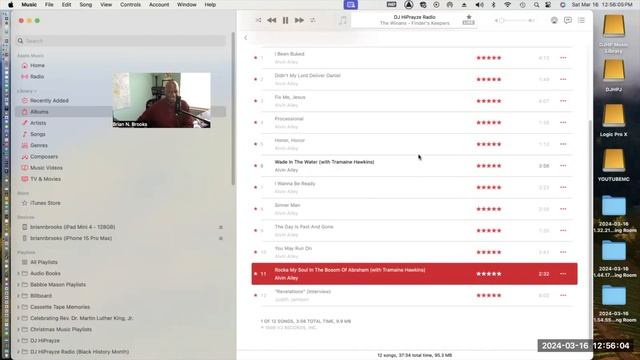The height and width of the screenshot is (360, 640).
Task: Open more options for Wade In The Water
Action: coord(563,166)
